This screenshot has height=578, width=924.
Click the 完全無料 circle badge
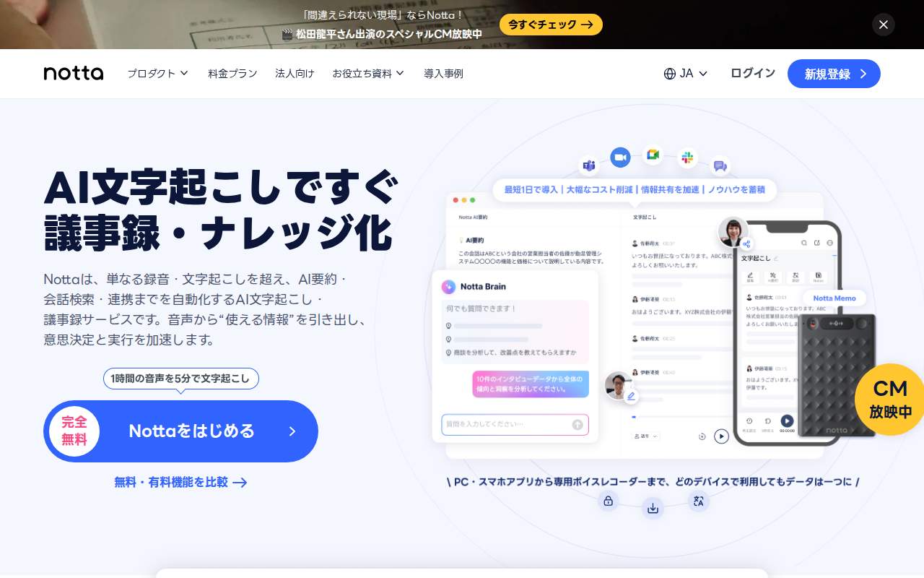[74, 431]
